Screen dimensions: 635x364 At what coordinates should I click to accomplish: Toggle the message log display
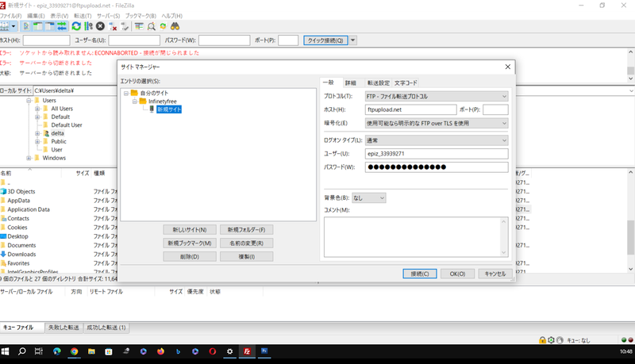(25, 26)
